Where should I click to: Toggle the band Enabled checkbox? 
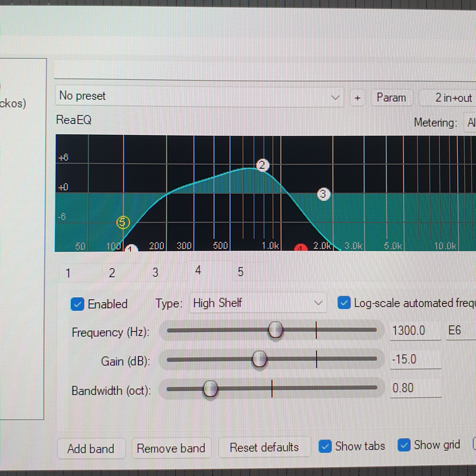coord(77,304)
